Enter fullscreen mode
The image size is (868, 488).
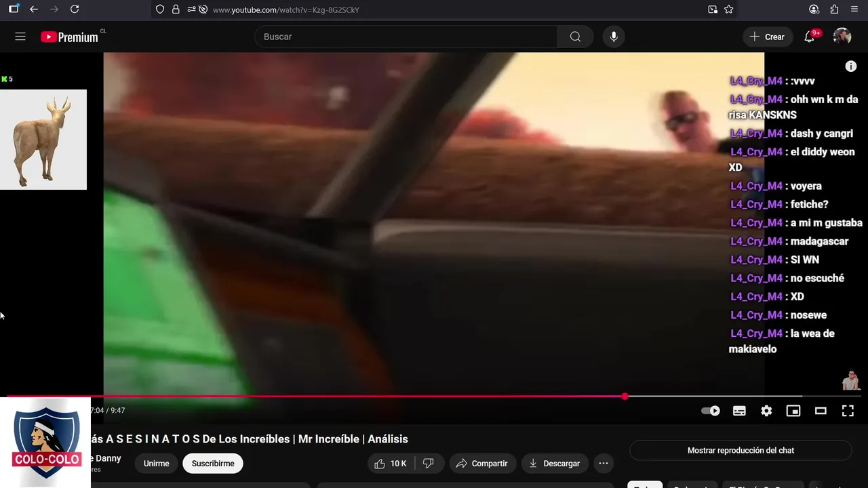pyautogui.click(x=848, y=411)
